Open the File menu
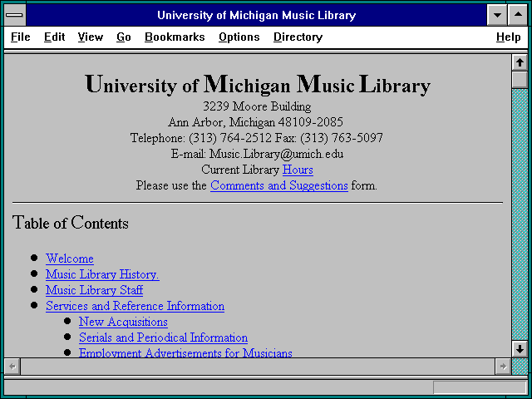This screenshot has height=399, width=532. (x=20, y=37)
